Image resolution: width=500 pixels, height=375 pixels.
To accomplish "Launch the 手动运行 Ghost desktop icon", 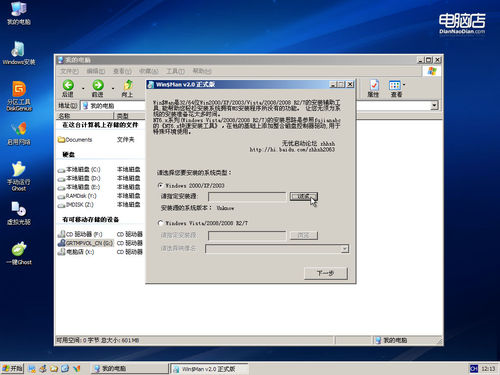I will [x=19, y=176].
